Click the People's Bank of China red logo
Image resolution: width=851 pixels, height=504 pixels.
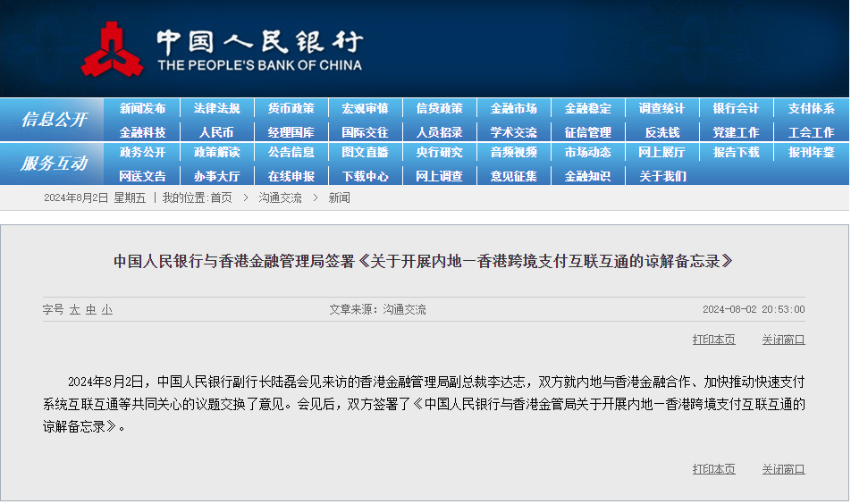pyautogui.click(x=112, y=51)
